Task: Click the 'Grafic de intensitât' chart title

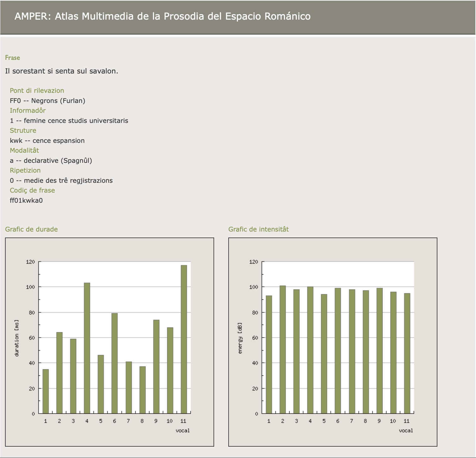Action: click(x=258, y=229)
